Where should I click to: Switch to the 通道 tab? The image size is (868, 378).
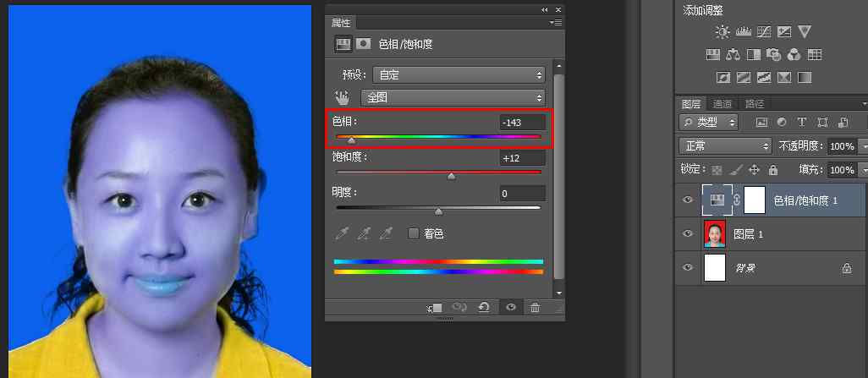[722, 103]
